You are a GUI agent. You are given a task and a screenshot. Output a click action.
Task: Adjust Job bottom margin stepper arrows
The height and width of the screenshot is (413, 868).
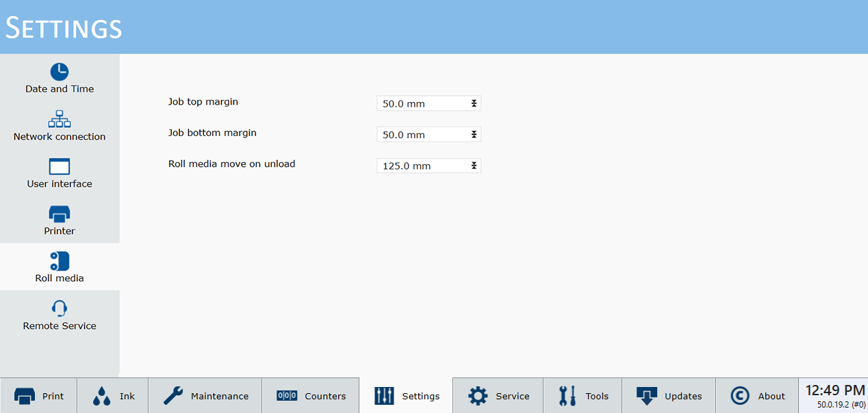click(x=473, y=135)
